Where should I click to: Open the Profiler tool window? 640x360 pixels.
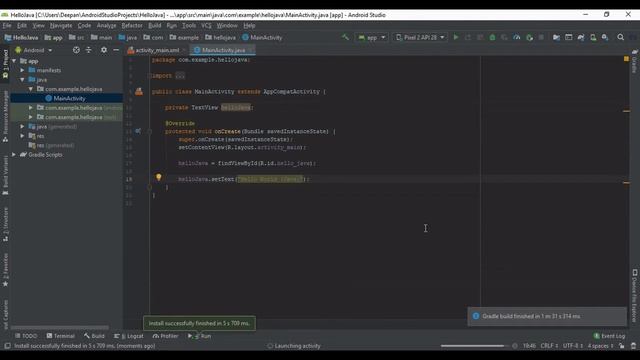tap(165, 336)
